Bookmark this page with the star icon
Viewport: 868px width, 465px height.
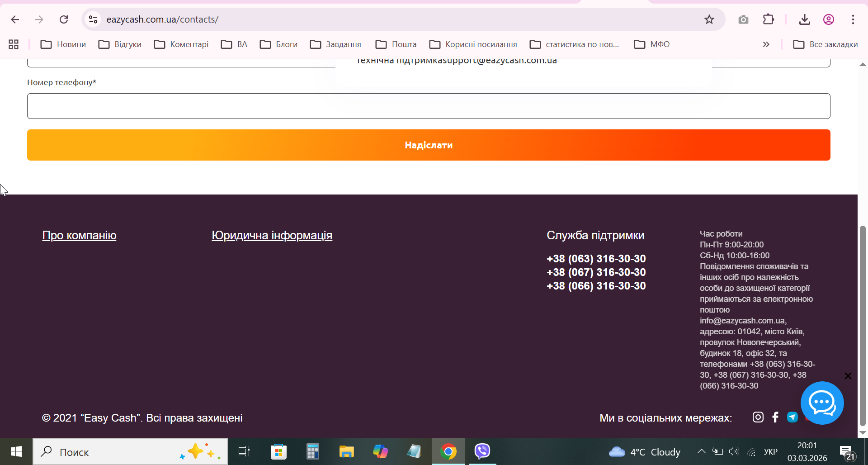709,19
